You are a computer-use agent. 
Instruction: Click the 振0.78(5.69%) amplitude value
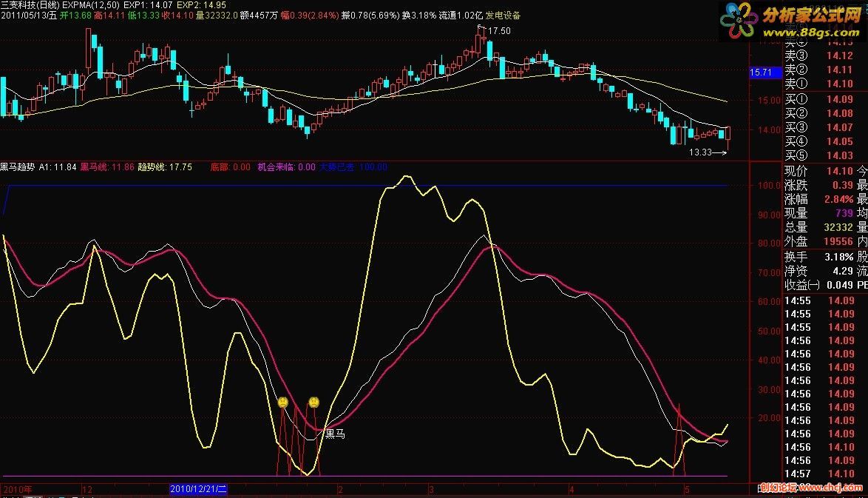pyautogui.click(x=370, y=16)
